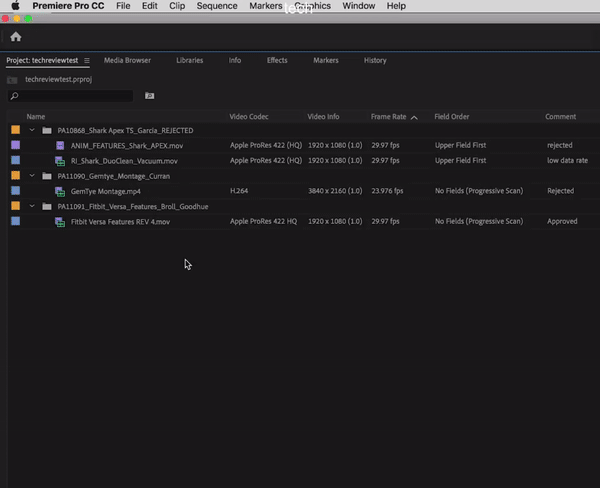Click the PA11091_Fitbit_Versa folder icon
The image size is (600, 488).
(47, 207)
